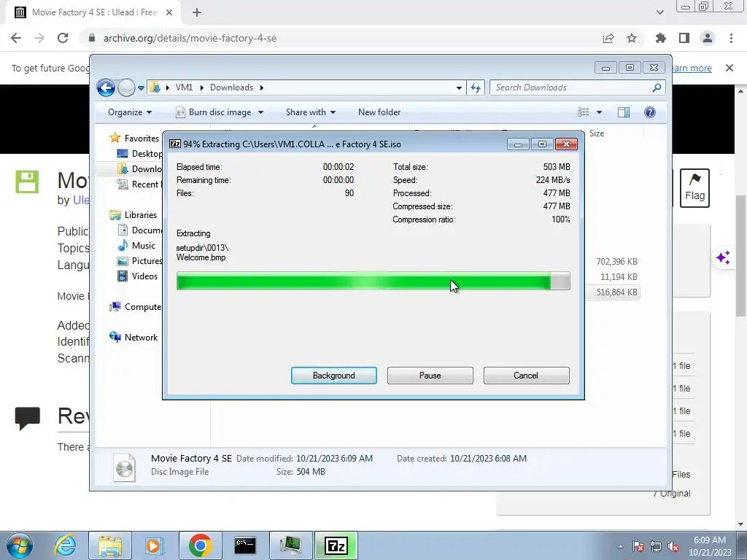Reload the archive.org page
747x560 pixels.
(x=63, y=38)
